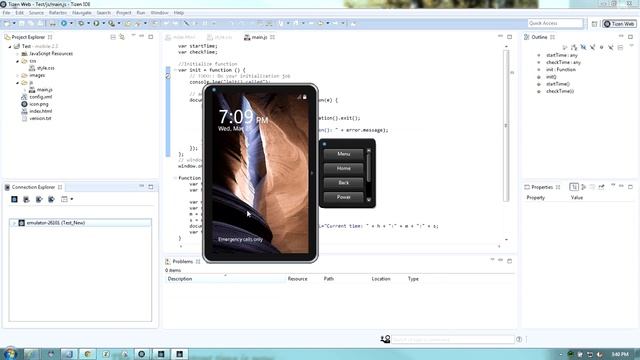Open the File menu

[6, 13]
